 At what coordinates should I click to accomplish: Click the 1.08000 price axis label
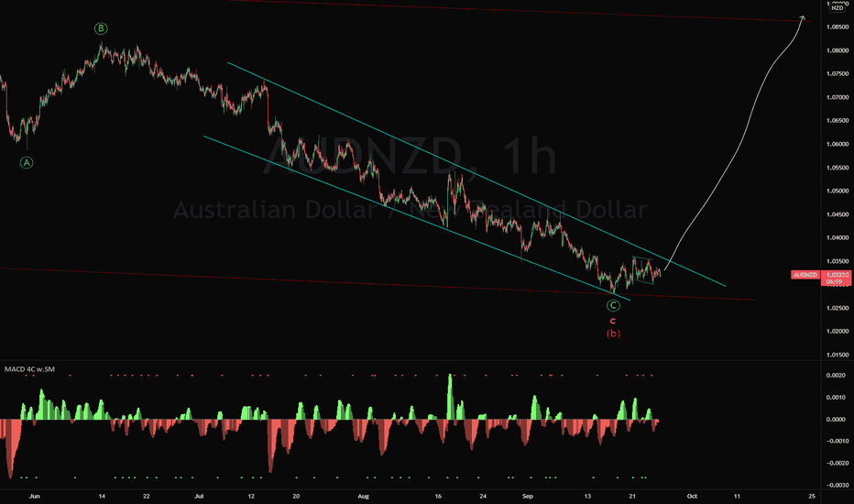pos(838,50)
